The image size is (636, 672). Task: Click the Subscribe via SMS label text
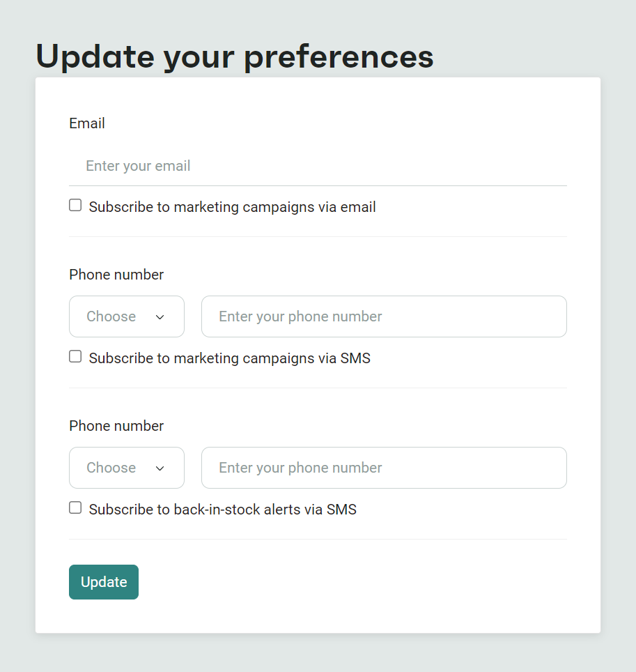click(x=228, y=358)
